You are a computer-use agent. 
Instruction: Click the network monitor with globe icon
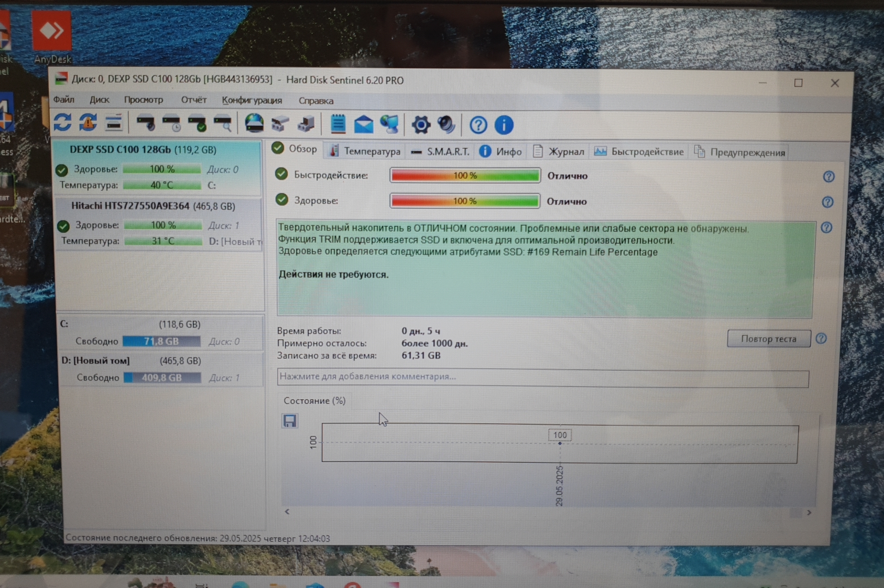tap(390, 125)
